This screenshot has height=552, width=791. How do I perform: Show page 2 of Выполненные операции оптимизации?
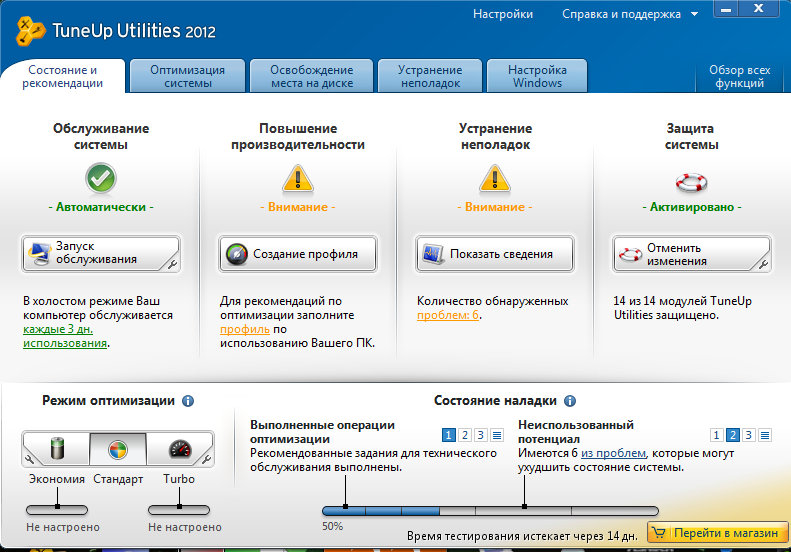pyautogui.click(x=465, y=434)
